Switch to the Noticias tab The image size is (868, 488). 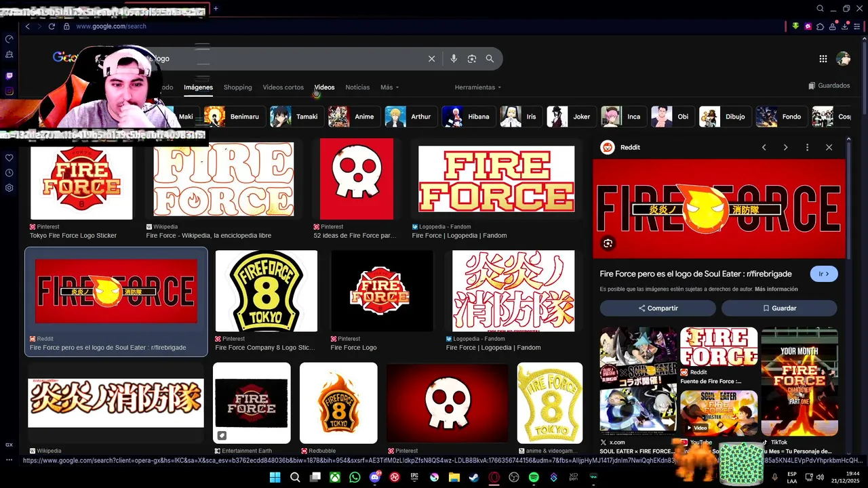[x=357, y=87]
